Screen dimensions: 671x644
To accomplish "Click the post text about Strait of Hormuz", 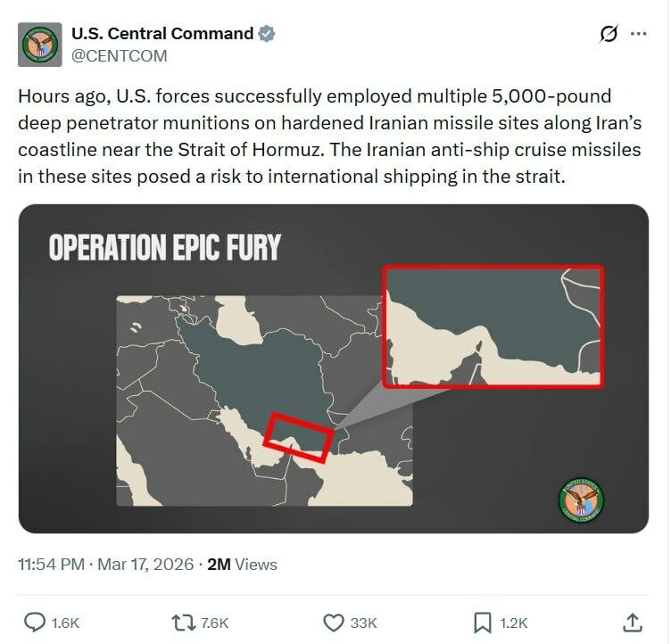I will pyautogui.click(x=329, y=136).
